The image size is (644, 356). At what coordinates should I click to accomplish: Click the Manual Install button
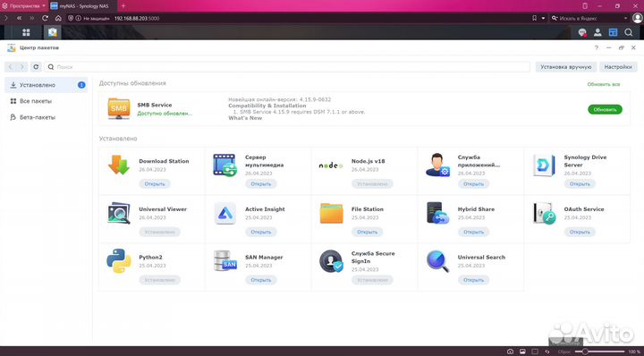[x=566, y=66]
